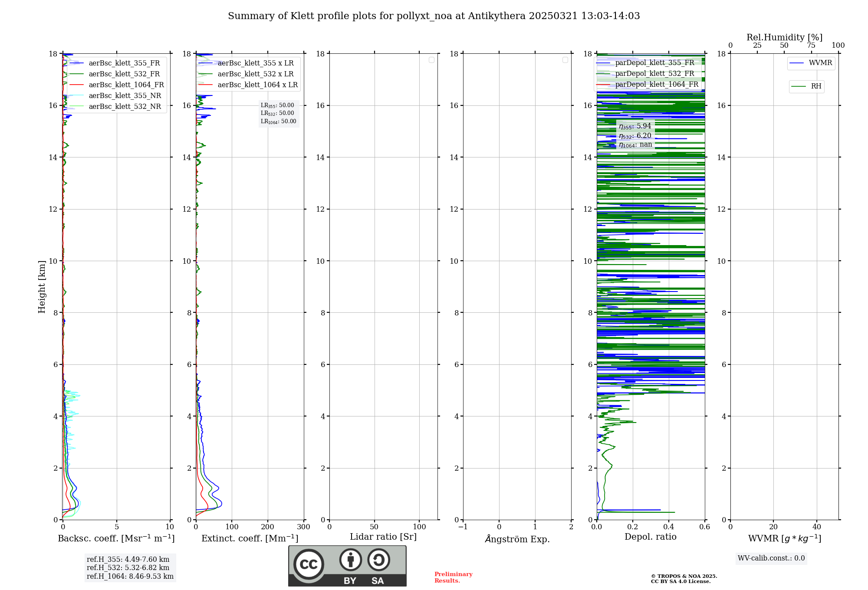
Task: Click the Depol. ratio axis label
Action: click(651, 537)
